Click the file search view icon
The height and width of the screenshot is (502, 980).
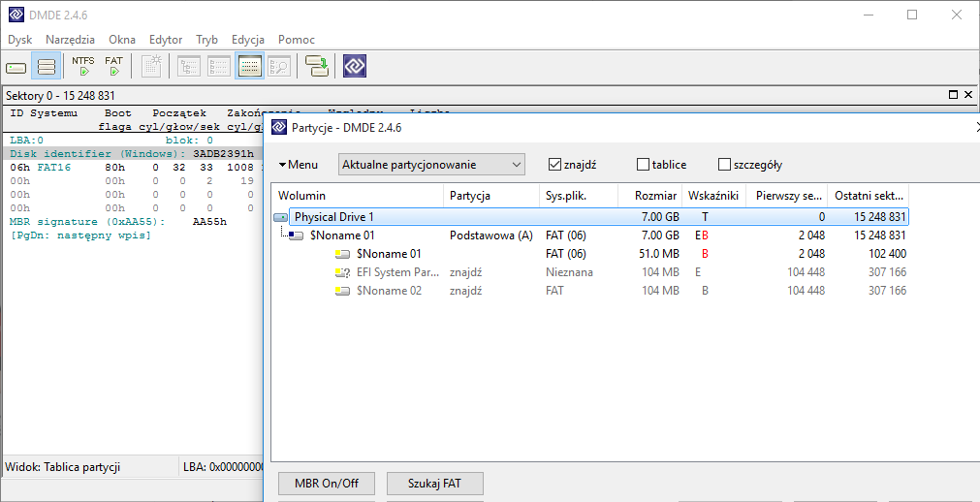pos(279,66)
